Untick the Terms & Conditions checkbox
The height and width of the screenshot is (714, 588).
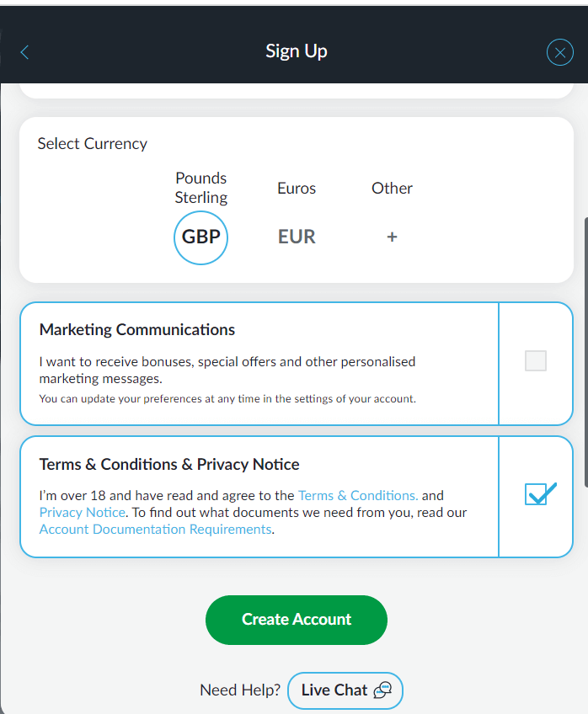(x=535, y=494)
